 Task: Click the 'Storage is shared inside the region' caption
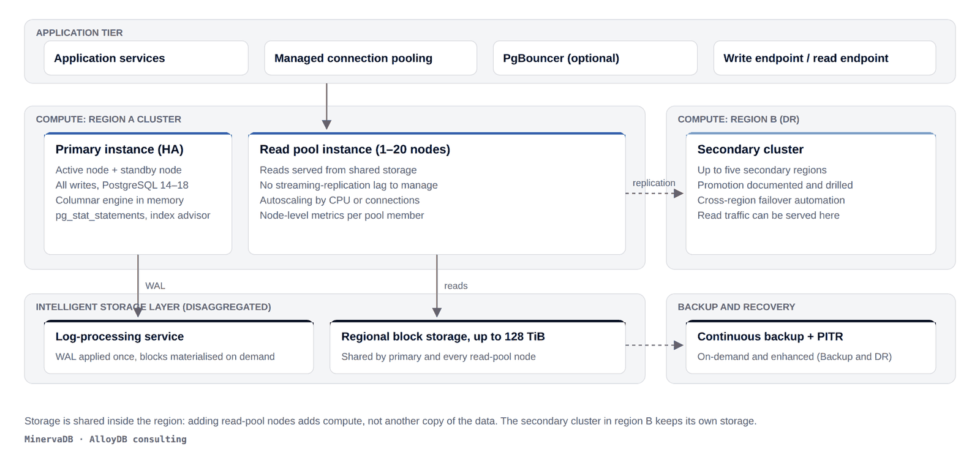390,421
